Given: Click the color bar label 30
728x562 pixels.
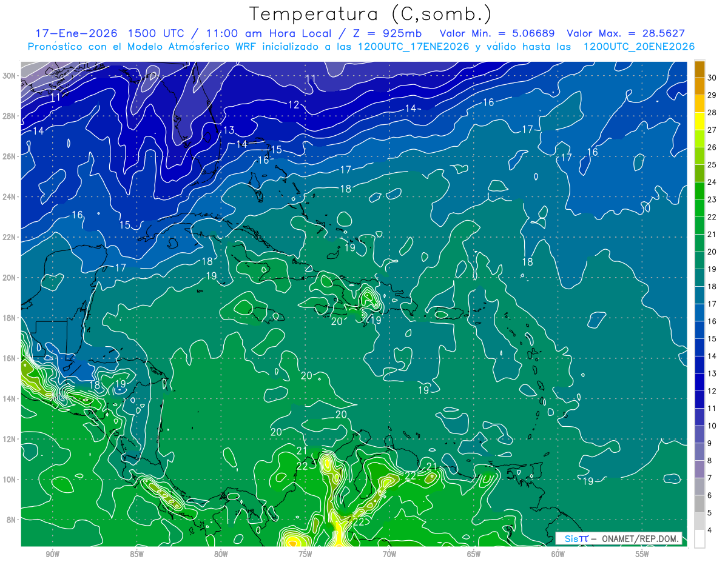Looking at the screenshot, I should click(712, 78).
